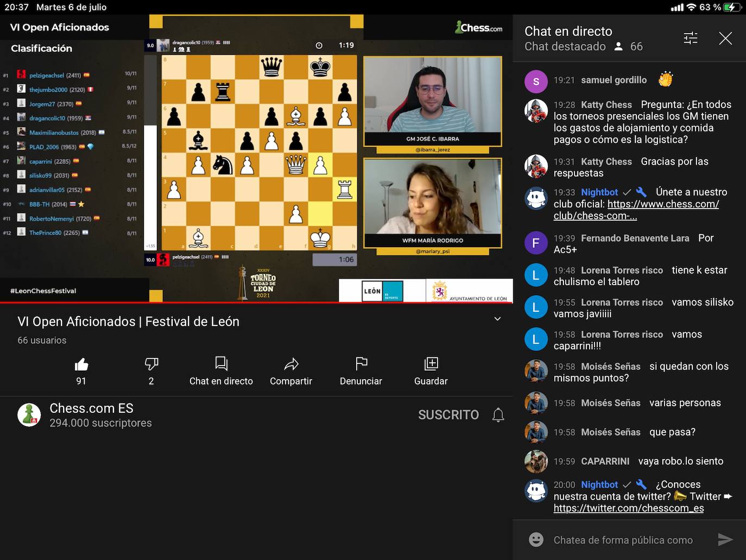Toggle off the SUSCRITO subscription
Screen dimensions: 746x560
pos(448,414)
